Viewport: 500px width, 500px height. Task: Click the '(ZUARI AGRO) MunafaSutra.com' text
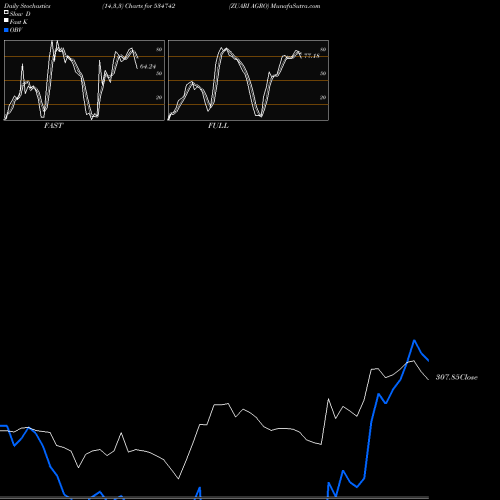click(x=274, y=6)
